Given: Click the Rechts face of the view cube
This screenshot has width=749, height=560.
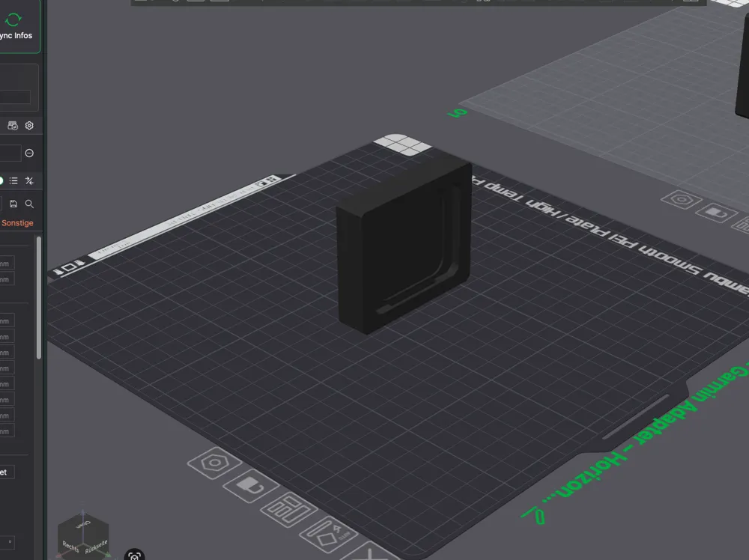Looking at the screenshot, I should pos(70,545).
